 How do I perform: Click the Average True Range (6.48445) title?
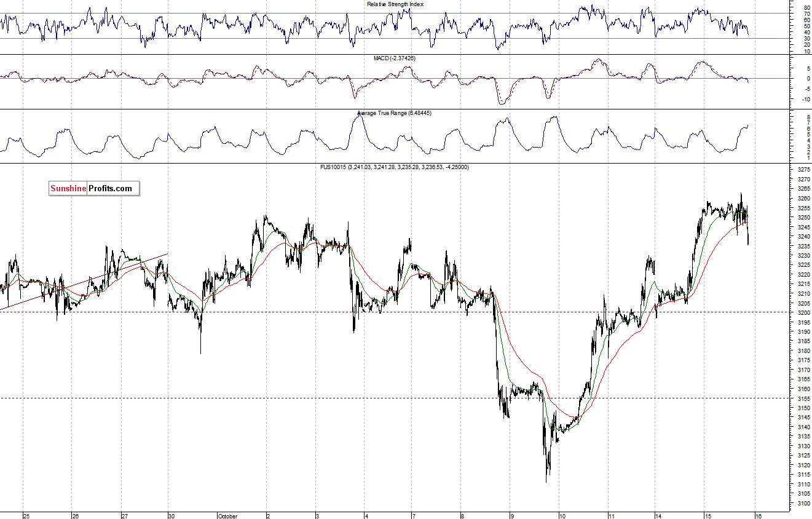coord(395,113)
